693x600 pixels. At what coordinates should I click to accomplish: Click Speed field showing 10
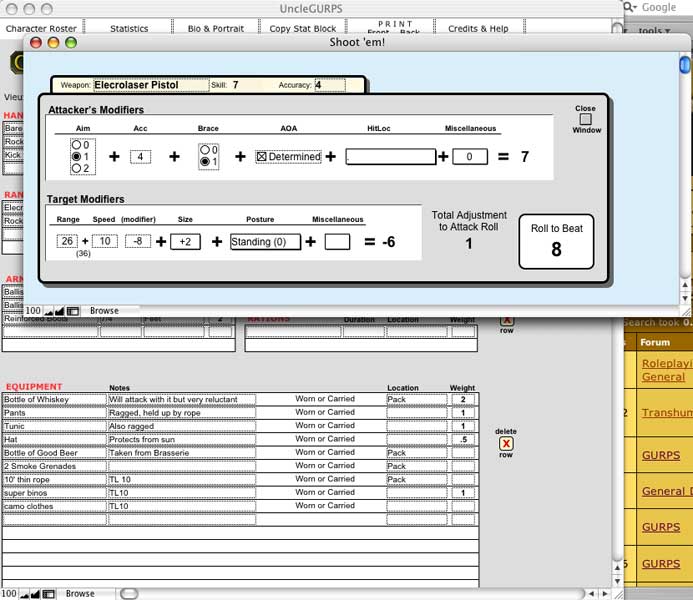[x=105, y=241]
